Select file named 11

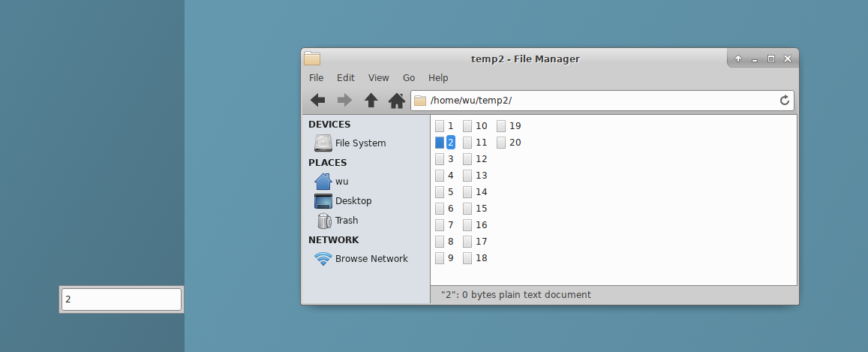tap(481, 143)
